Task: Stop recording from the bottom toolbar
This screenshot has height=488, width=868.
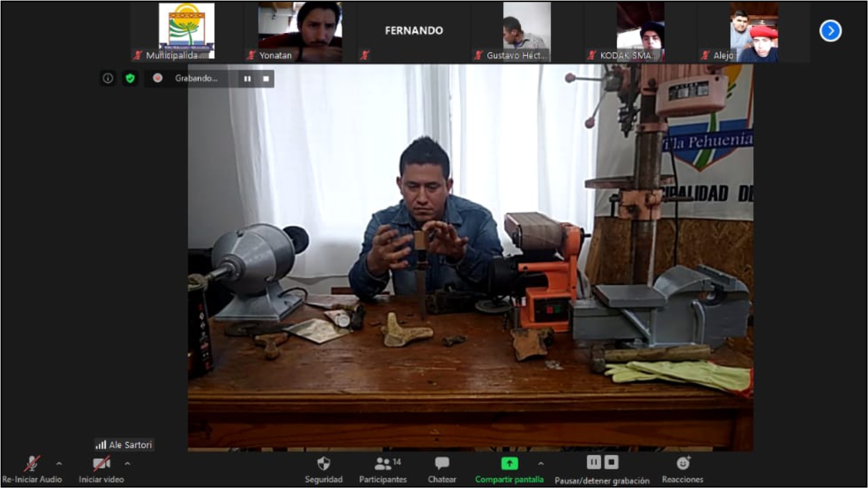Action: (x=611, y=463)
